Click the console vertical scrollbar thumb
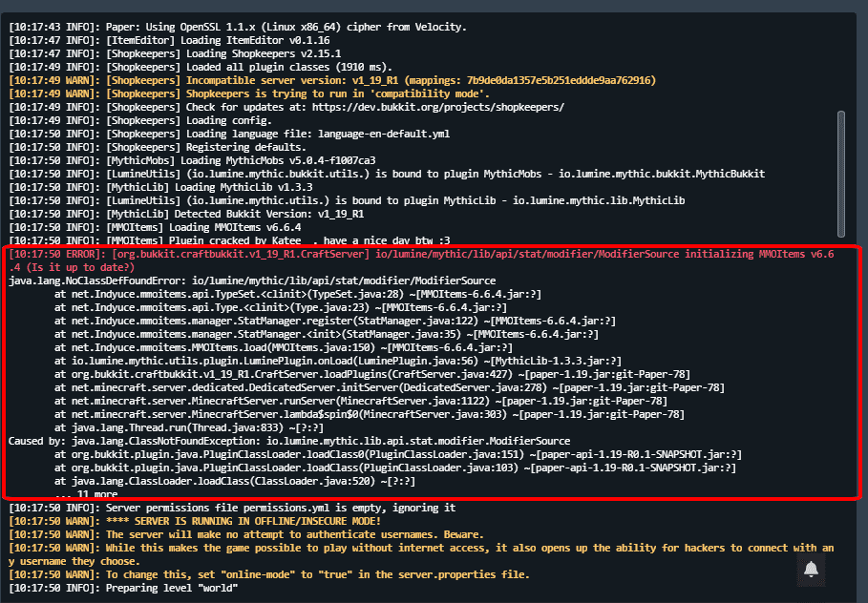Viewport: 868px width, 603px height. [841, 174]
